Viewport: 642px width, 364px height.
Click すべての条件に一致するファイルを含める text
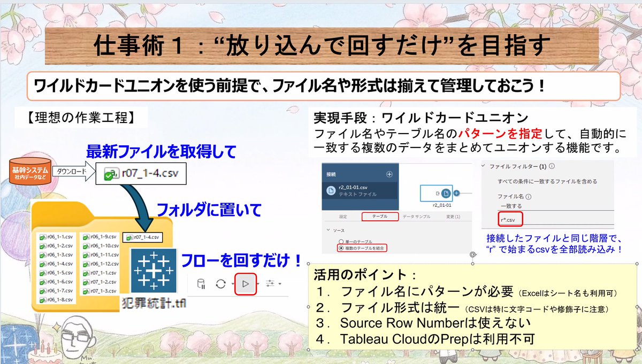pos(547,182)
